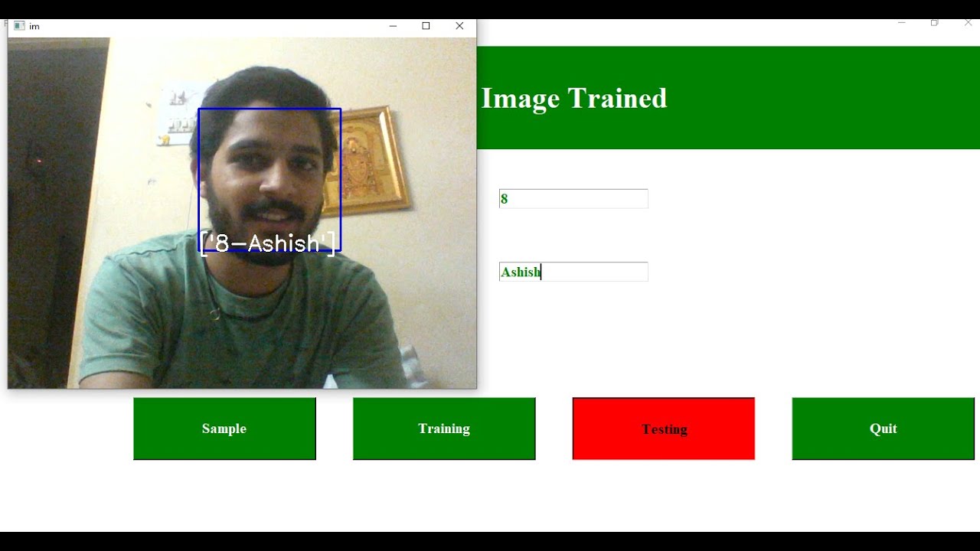Minimize the main application window
Screen dimensions: 980x551
coord(901,23)
